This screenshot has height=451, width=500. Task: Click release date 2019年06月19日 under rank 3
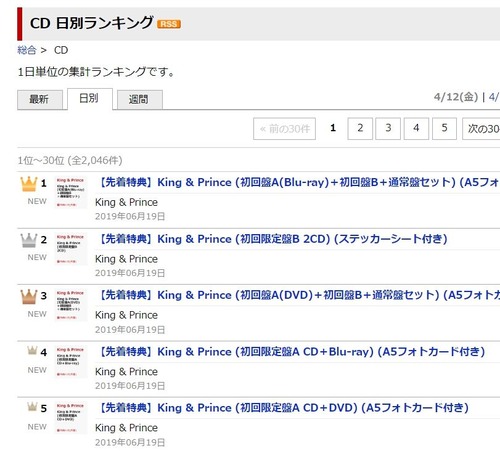click(130, 330)
